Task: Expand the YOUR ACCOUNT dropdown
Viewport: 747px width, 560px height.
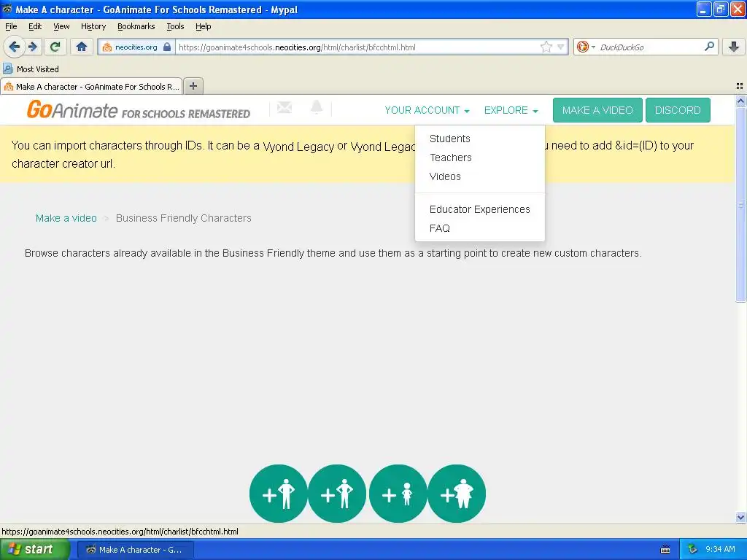Action: 427,111
